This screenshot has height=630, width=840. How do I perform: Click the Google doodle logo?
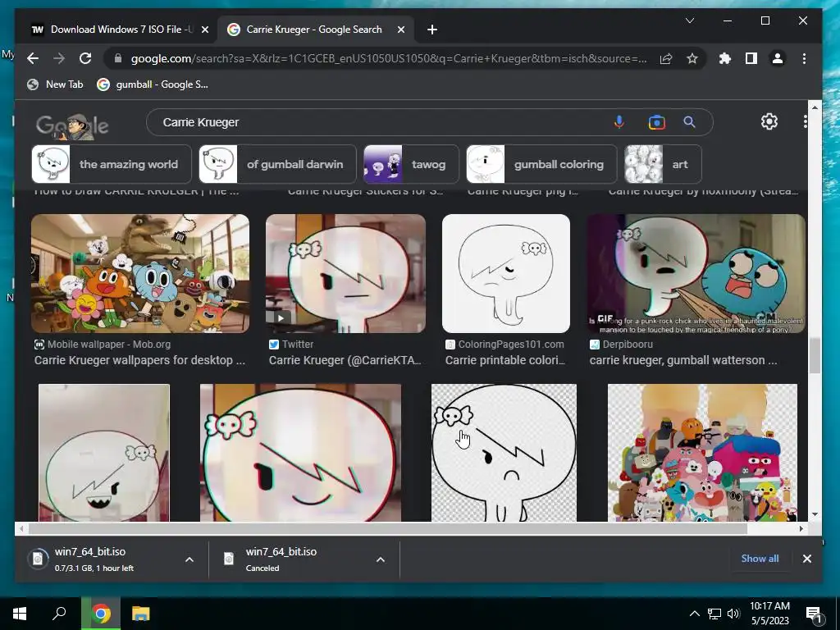[x=72, y=126]
